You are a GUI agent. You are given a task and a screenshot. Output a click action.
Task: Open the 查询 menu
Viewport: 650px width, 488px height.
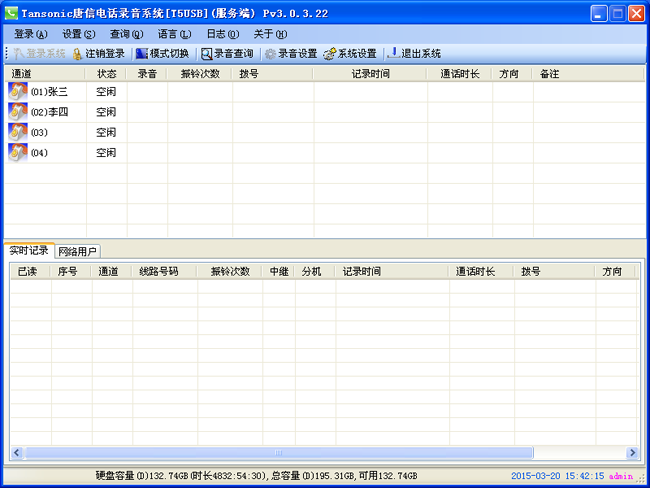126,34
